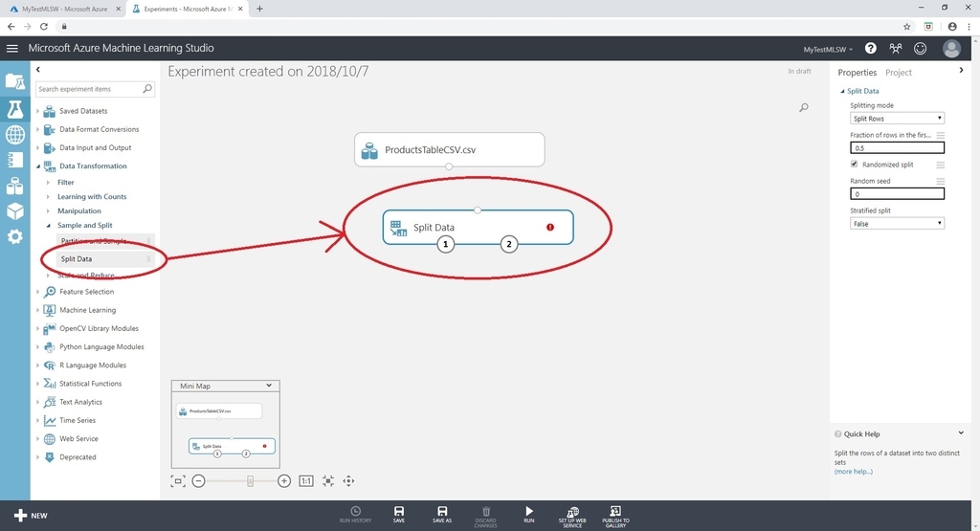Click the zoom slider handle
The height and width of the screenshot is (531, 980).
click(x=250, y=481)
